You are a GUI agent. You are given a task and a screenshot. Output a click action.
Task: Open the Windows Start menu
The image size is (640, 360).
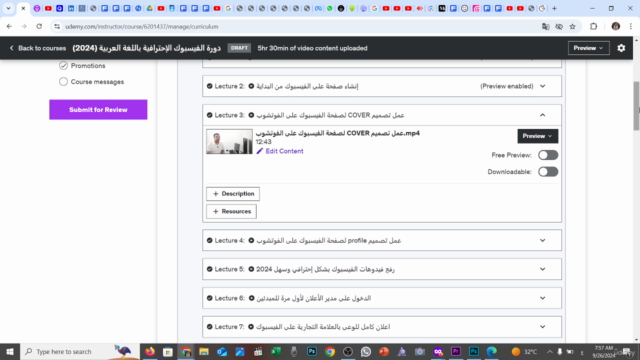[10, 351]
